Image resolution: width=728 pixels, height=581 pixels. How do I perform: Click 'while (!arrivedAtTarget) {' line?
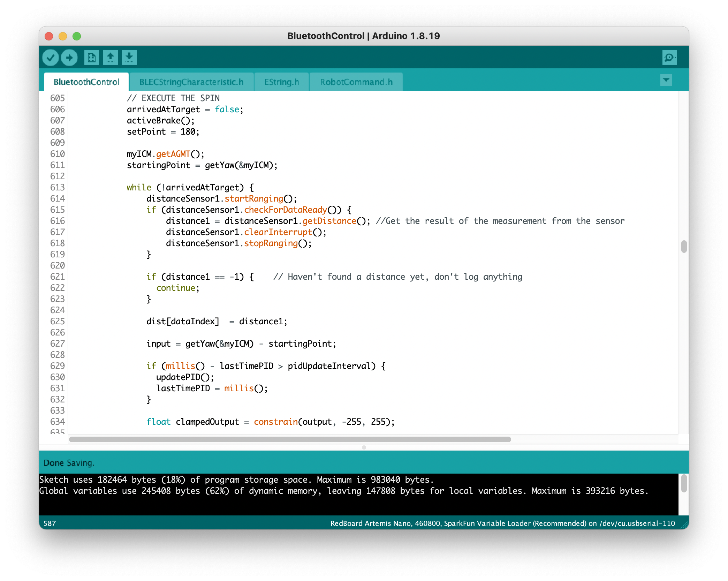(x=190, y=188)
